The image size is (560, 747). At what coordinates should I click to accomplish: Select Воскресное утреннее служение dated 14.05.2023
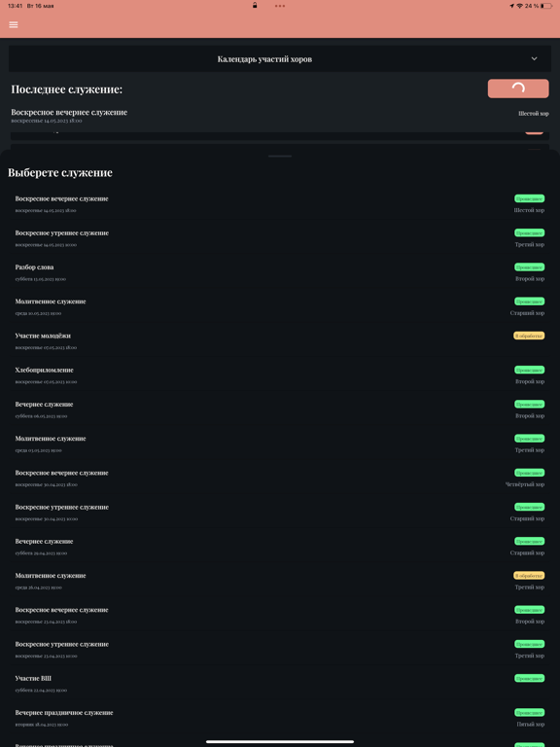tap(280, 237)
